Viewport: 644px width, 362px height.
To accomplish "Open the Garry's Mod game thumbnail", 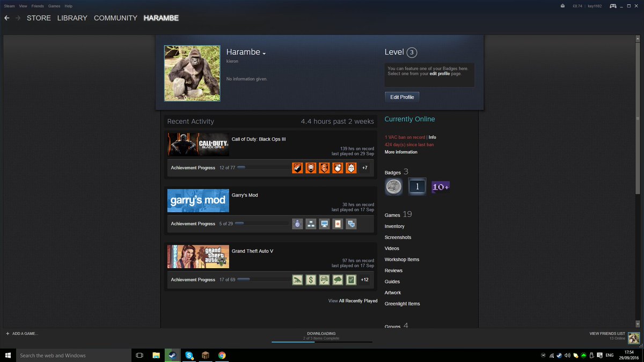I will tap(198, 201).
